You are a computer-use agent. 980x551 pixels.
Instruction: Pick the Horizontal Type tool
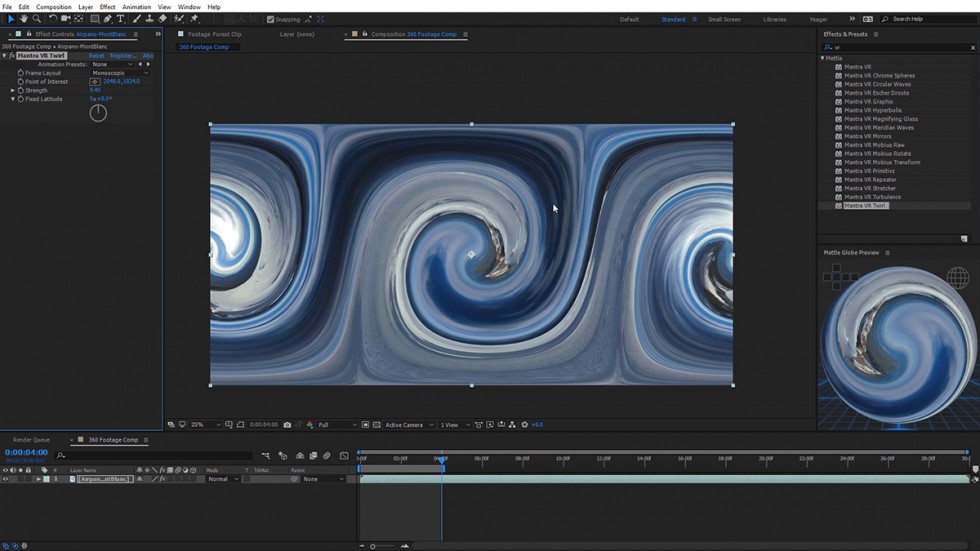121,19
